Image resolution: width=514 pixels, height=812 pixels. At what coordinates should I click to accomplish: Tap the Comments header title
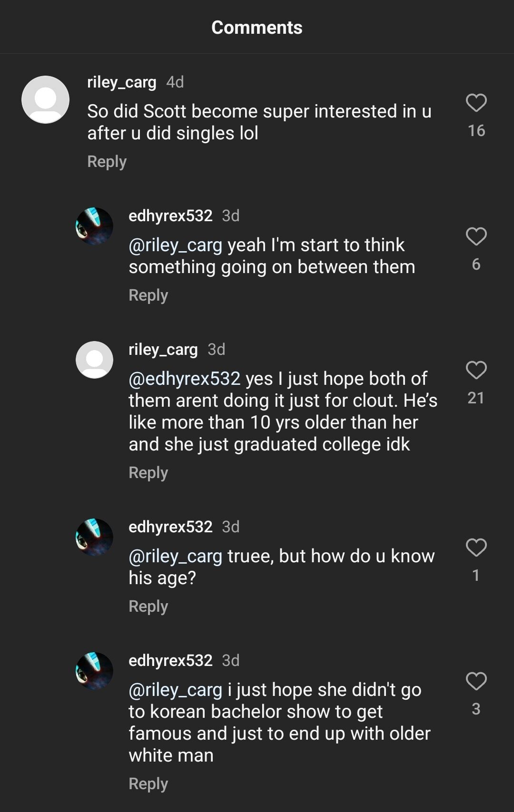click(257, 28)
